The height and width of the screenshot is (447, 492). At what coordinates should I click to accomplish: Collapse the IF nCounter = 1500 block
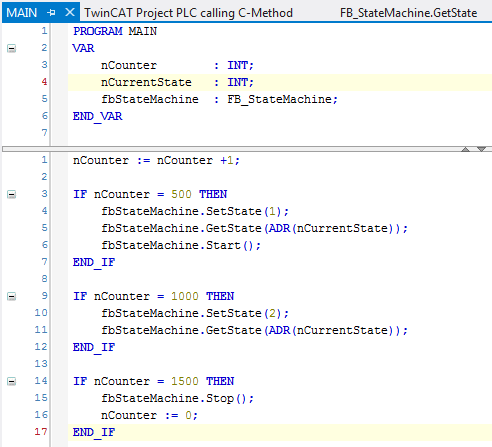pyautogui.click(x=11, y=381)
